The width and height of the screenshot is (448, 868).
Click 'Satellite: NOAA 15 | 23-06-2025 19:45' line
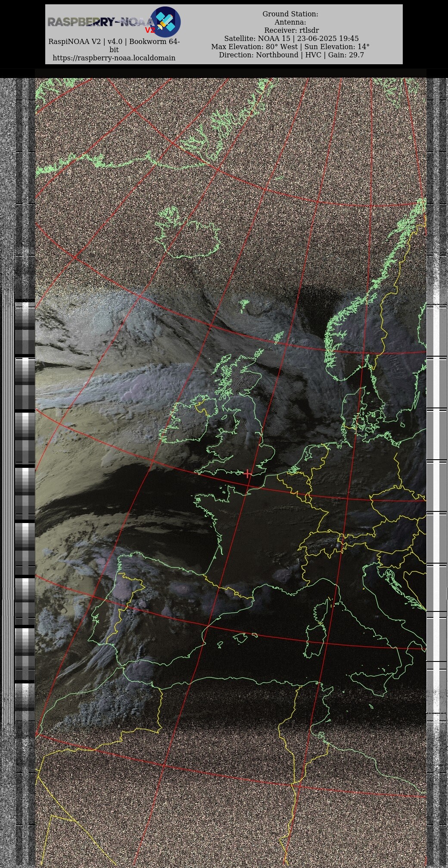click(x=291, y=39)
